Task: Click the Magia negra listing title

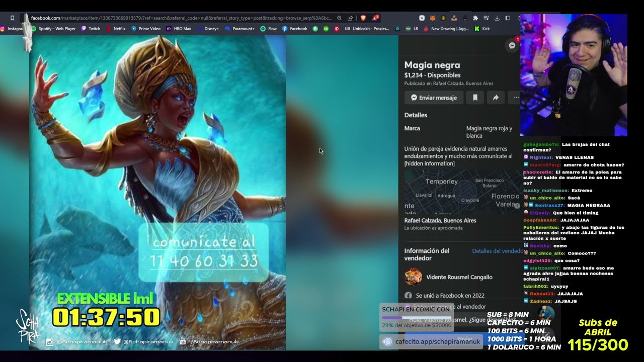Action: click(432, 65)
